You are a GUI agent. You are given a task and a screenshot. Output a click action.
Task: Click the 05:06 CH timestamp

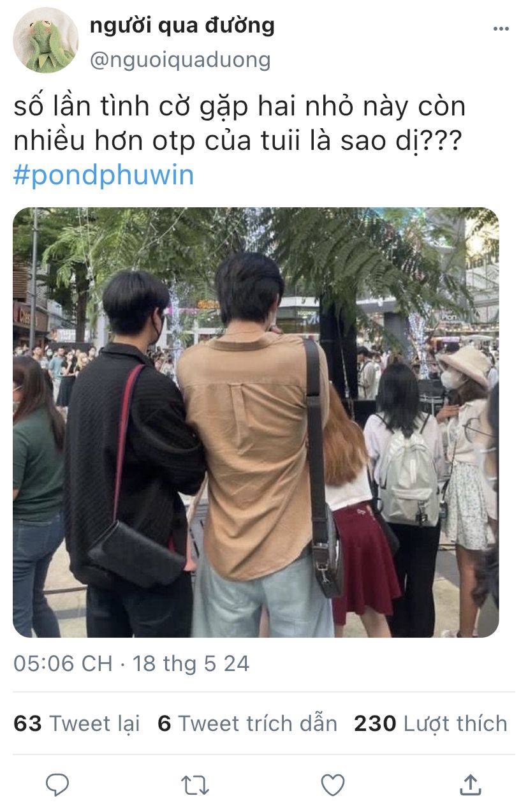[x=62, y=663]
